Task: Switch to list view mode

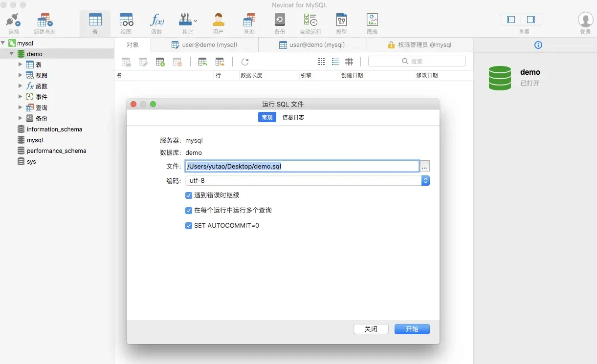Action: [x=335, y=62]
